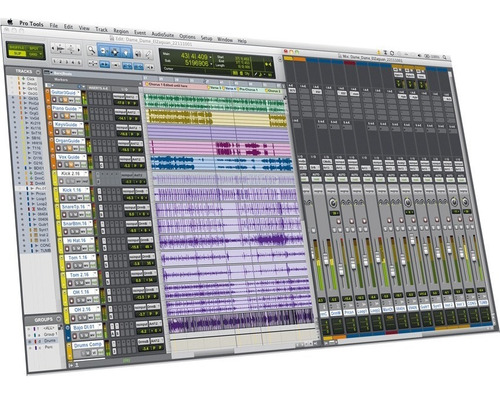
Task: Click zoom preset button 5
Action: pos(79,62)
